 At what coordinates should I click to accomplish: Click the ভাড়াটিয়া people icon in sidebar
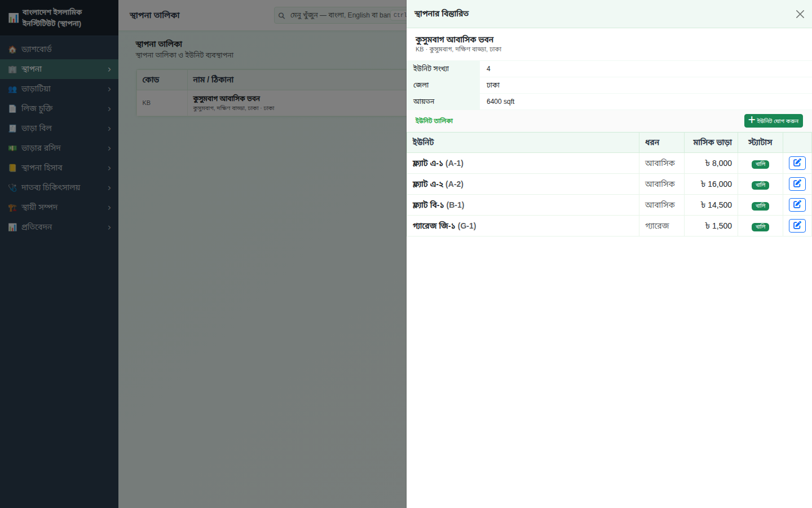coord(12,89)
